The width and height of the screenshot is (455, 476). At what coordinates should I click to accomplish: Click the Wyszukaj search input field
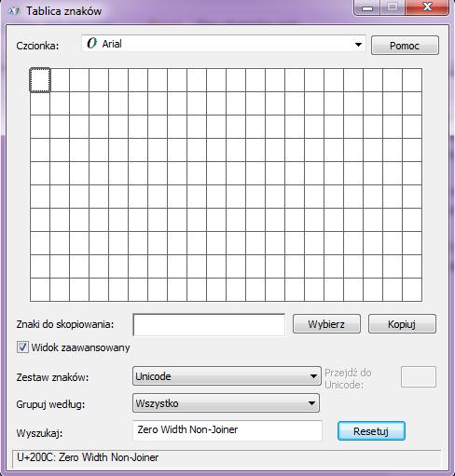coord(227,430)
